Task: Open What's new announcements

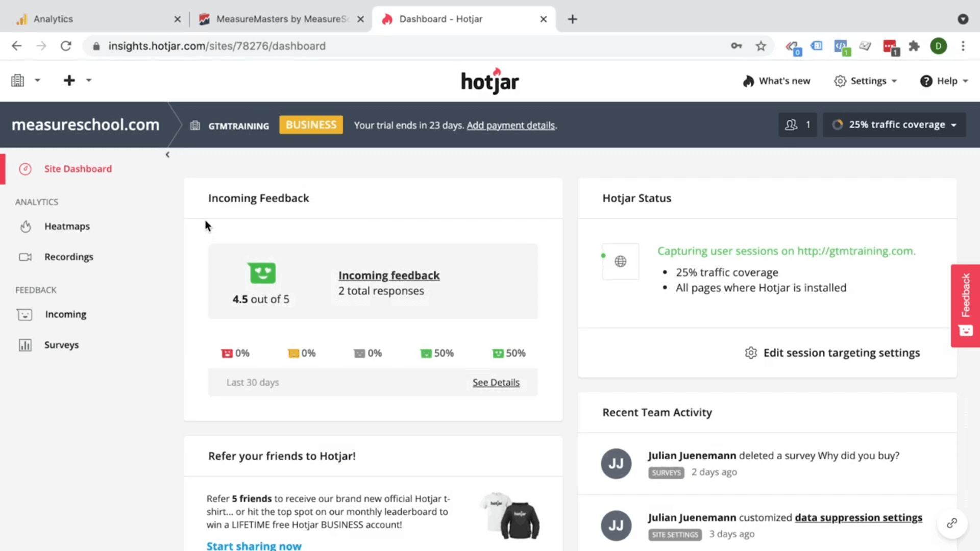Action: (x=776, y=81)
